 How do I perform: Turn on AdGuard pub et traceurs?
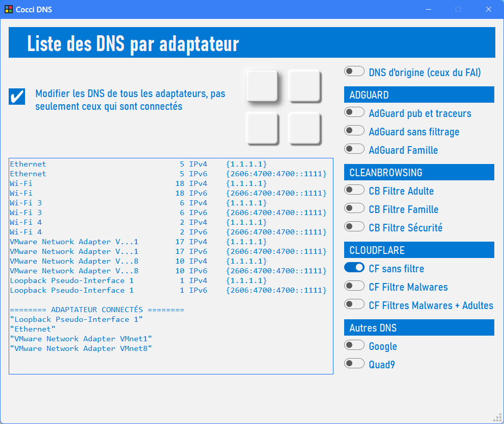[354, 112]
